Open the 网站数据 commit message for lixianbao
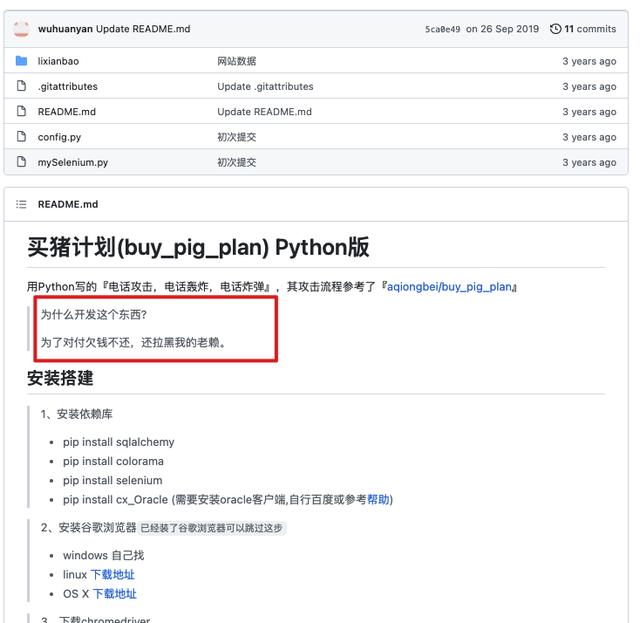 point(237,61)
